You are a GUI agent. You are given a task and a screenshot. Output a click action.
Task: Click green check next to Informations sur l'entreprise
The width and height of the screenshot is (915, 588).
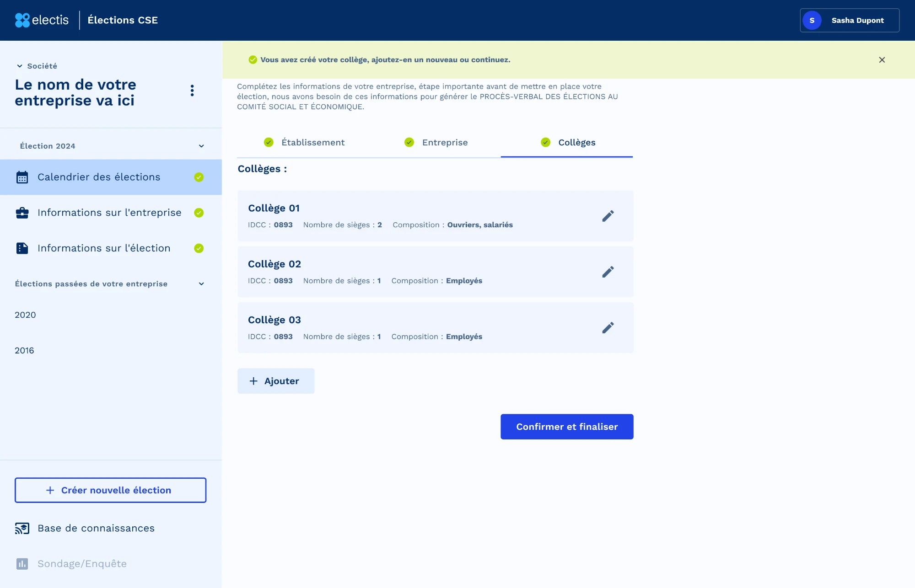tap(199, 213)
